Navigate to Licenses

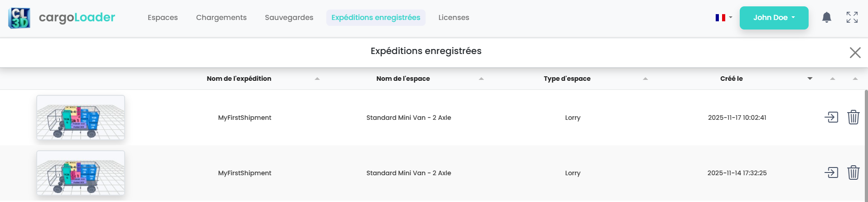tap(454, 18)
